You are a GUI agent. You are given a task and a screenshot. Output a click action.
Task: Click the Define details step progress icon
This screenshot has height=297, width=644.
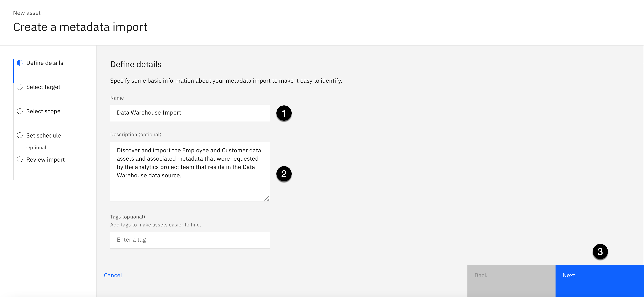(20, 63)
